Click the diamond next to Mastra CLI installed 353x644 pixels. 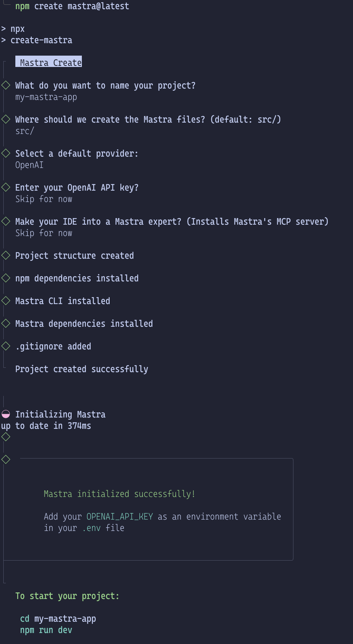point(6,301)
